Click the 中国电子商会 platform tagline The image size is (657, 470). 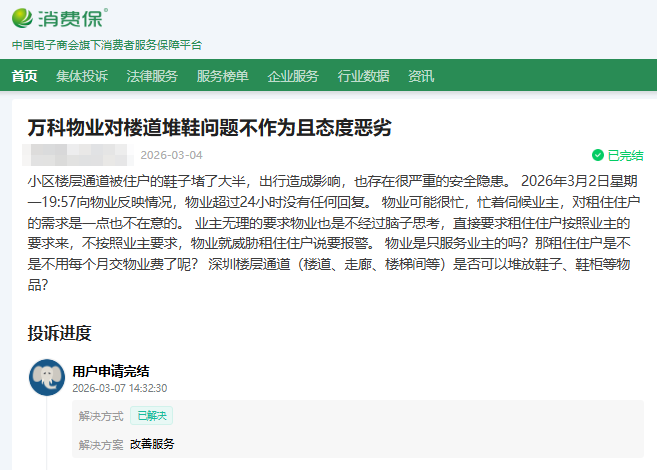106,45
